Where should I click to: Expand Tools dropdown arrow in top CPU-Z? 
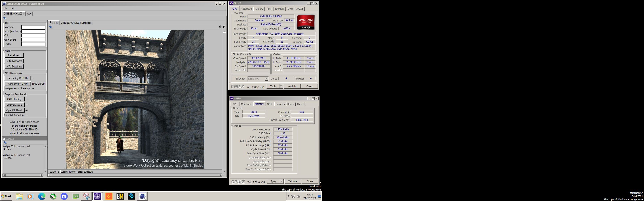tap(281, 86)
